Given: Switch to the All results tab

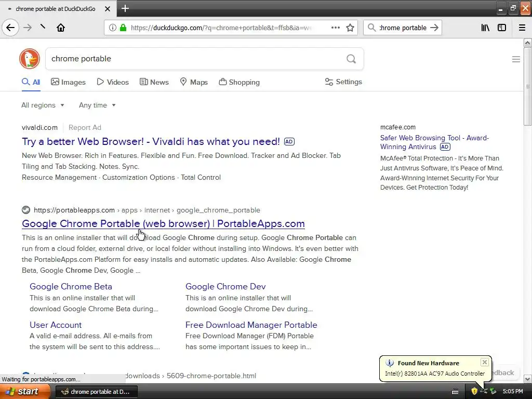Looking at the screenshot, I should [x=31, y=82].
